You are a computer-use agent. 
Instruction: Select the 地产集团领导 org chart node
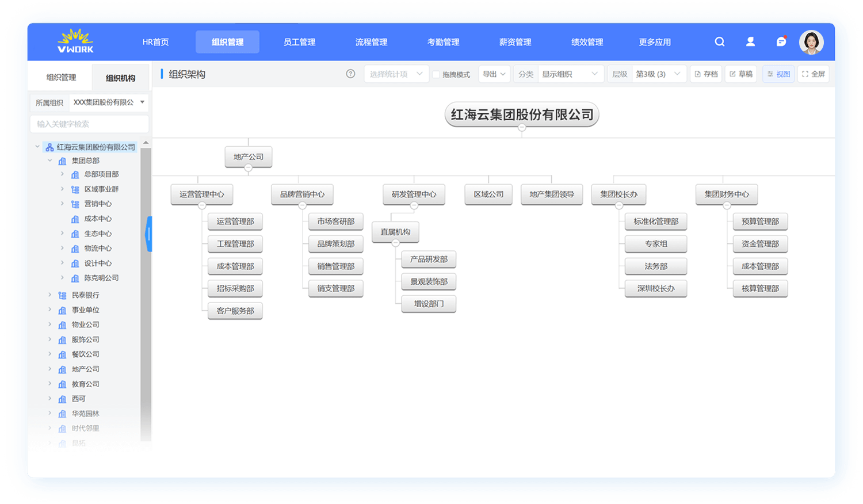pos(552,194)
